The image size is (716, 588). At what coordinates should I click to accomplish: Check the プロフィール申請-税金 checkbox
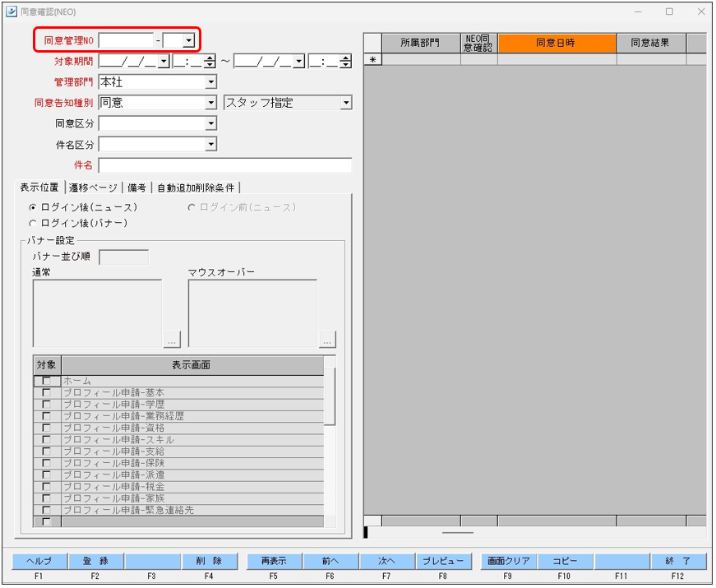point(46,487)
